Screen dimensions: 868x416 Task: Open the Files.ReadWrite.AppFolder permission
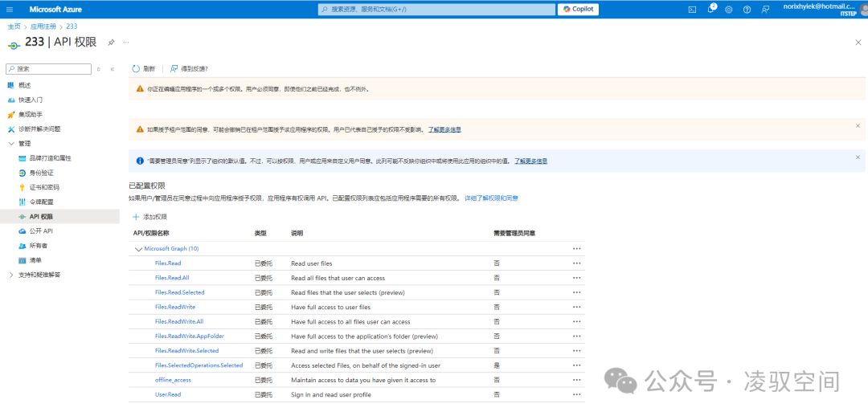tap(190, 336)
